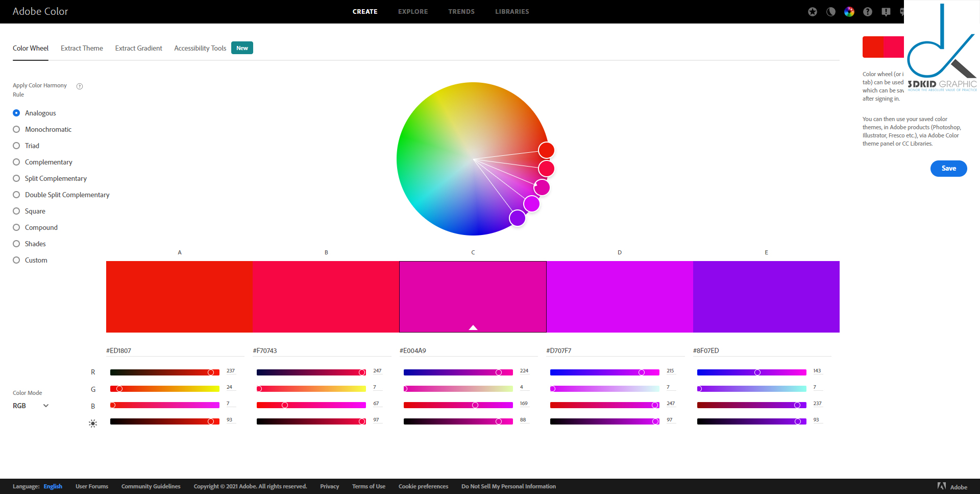Click the brightness sun icon beside the sliders
This screenshot has width=980, height=494.
(x=93, y=424)
